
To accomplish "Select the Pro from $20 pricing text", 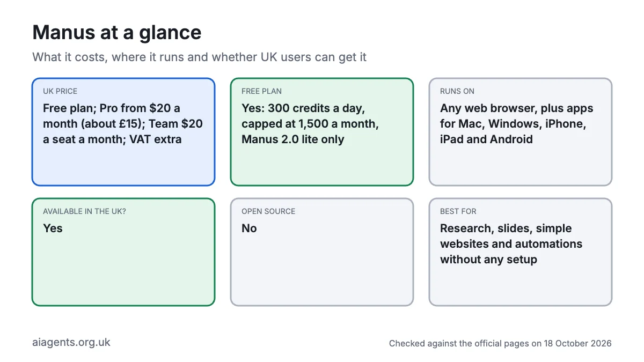I will click(x=123, y=124).
